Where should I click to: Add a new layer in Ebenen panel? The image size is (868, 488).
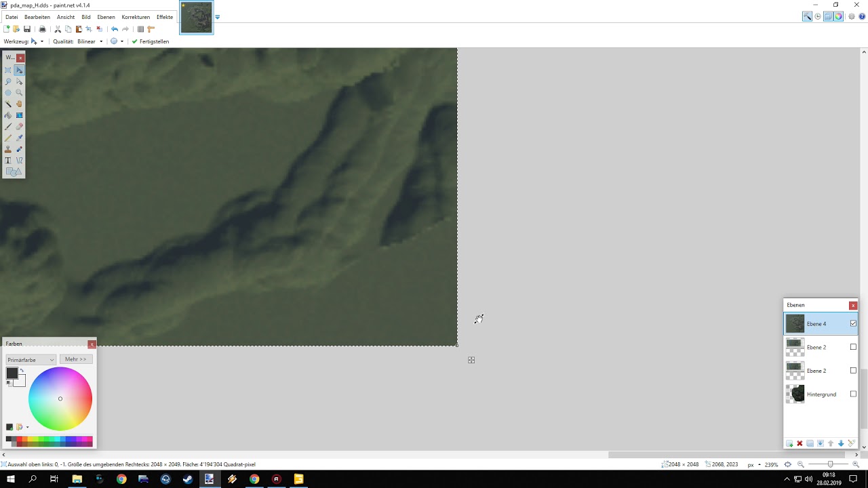[x=789, y=443]
